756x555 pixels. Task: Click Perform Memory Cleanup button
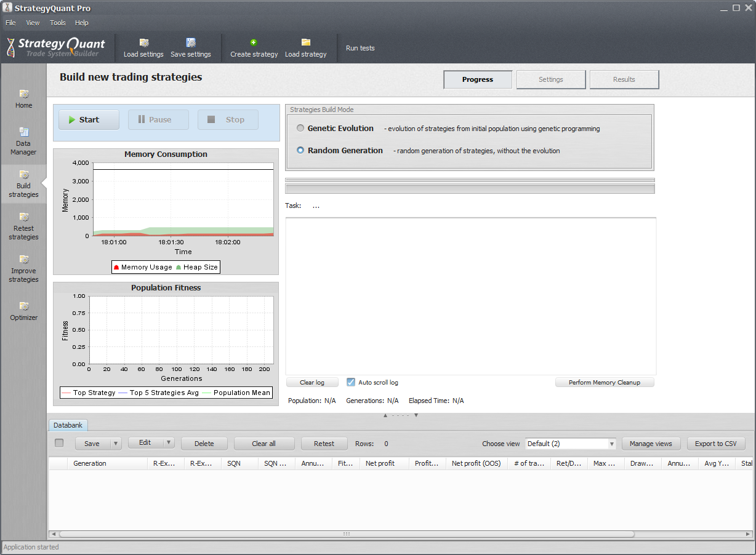coord(604,382)
